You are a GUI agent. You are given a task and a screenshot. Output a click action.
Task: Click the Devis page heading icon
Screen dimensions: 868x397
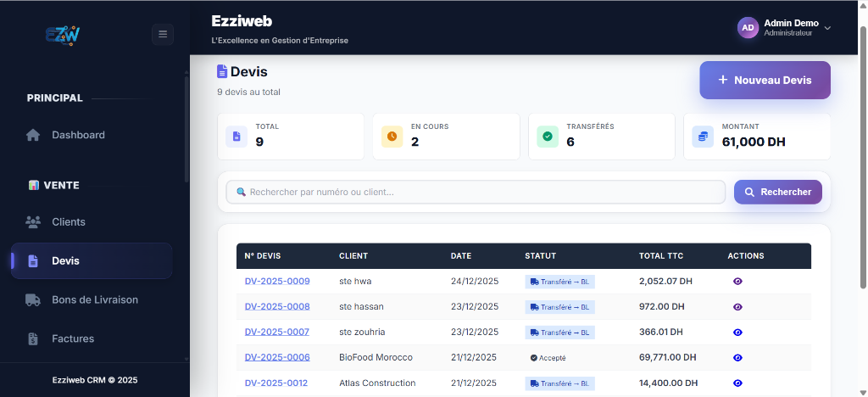(x=222, y=71)
